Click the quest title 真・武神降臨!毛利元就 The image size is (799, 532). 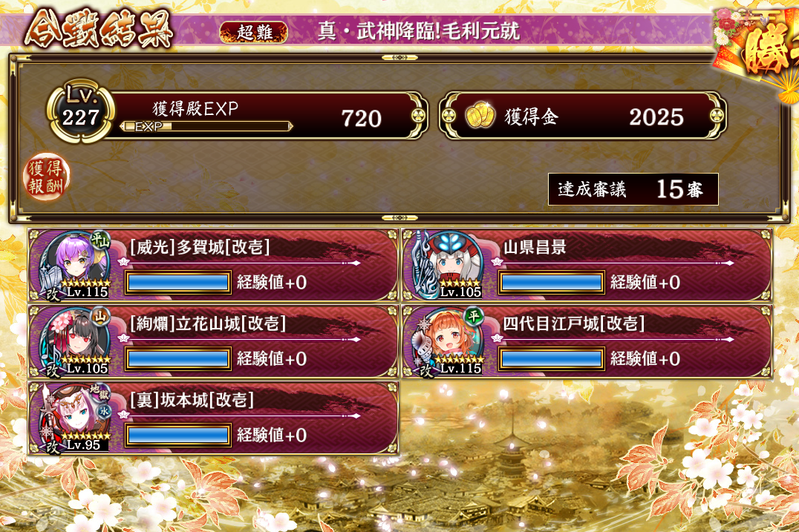418,31
